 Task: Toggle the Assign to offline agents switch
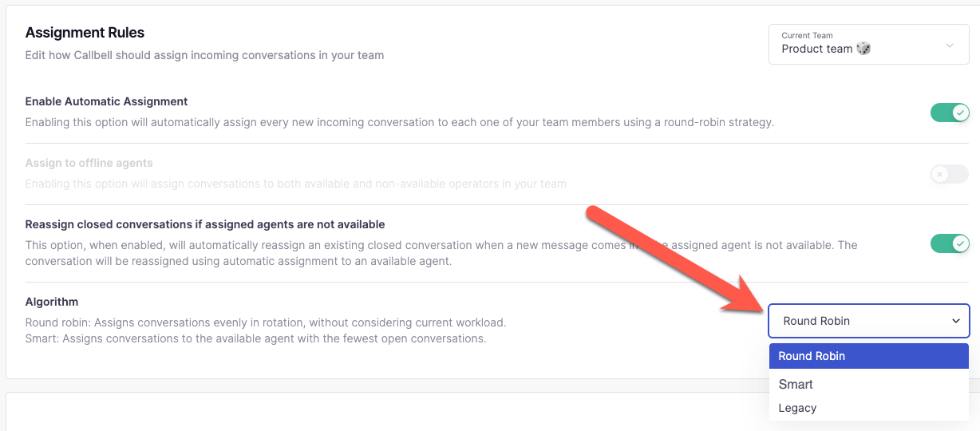[950, 174]
